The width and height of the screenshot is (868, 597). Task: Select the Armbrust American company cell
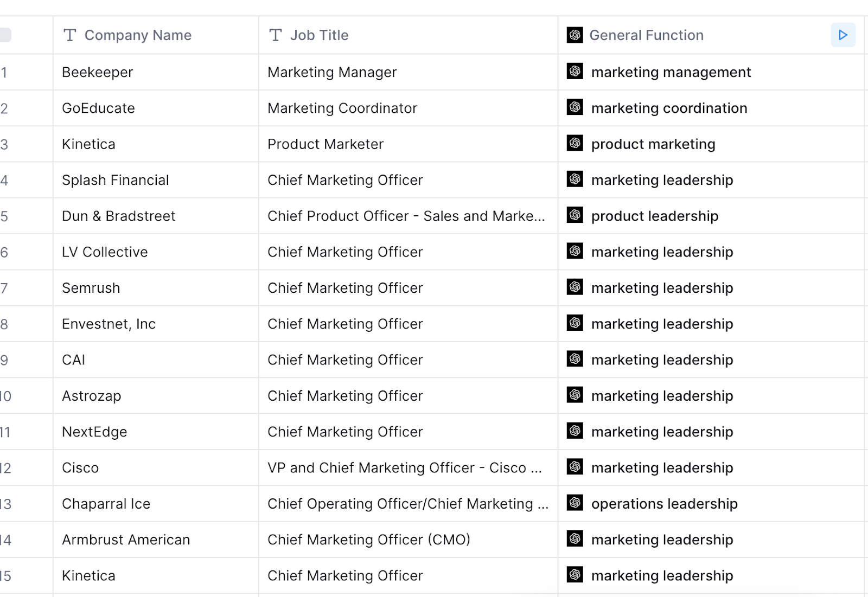pos(156,540)
